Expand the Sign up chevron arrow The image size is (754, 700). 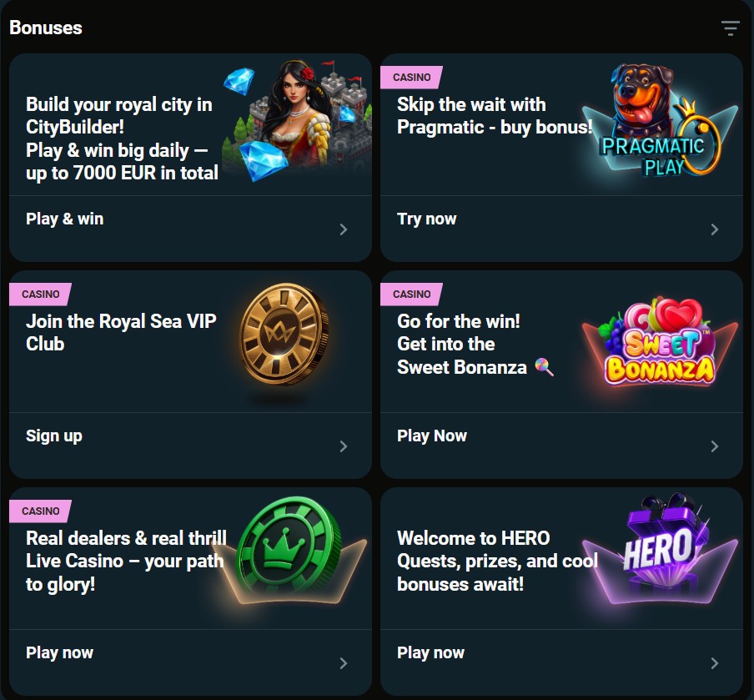tap(344, 446)
